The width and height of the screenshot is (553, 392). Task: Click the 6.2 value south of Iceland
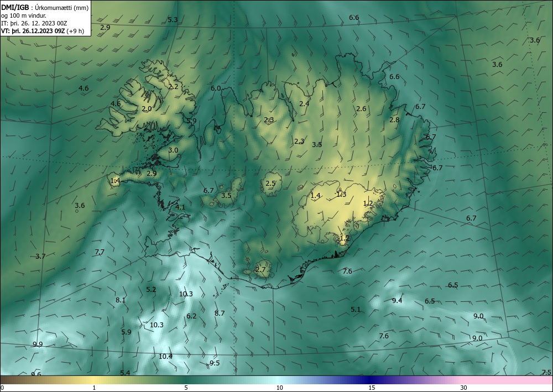pyautogui.click(x=191, y=316)
